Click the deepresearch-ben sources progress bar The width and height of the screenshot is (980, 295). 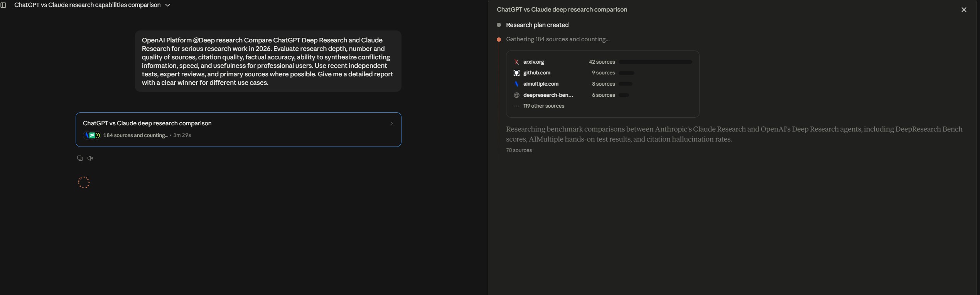(624, 95)
